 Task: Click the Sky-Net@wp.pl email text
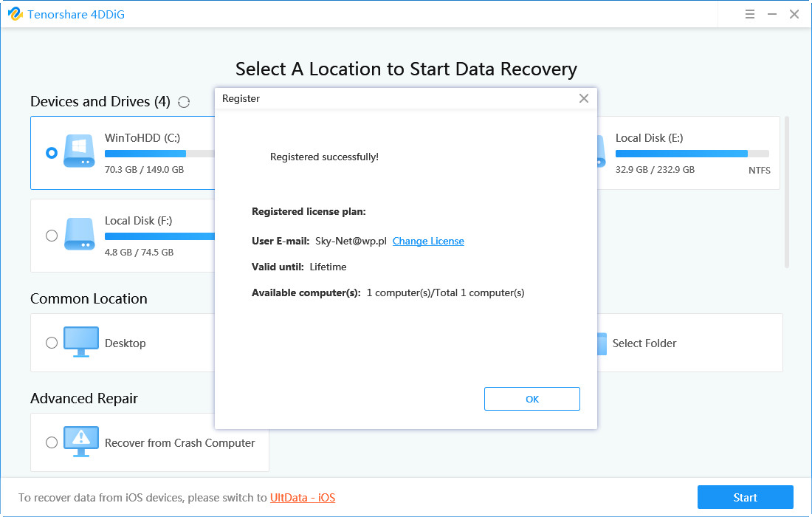point(351,241)
